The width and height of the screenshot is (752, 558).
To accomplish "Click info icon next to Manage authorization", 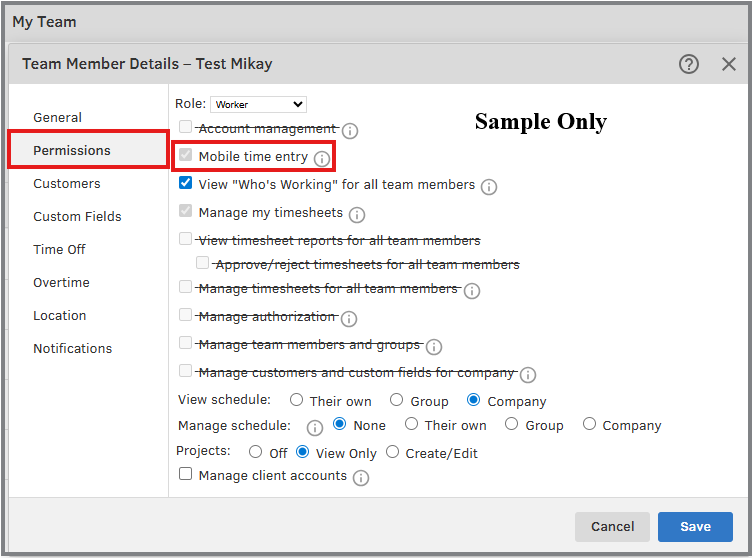I will click(349, 319).
